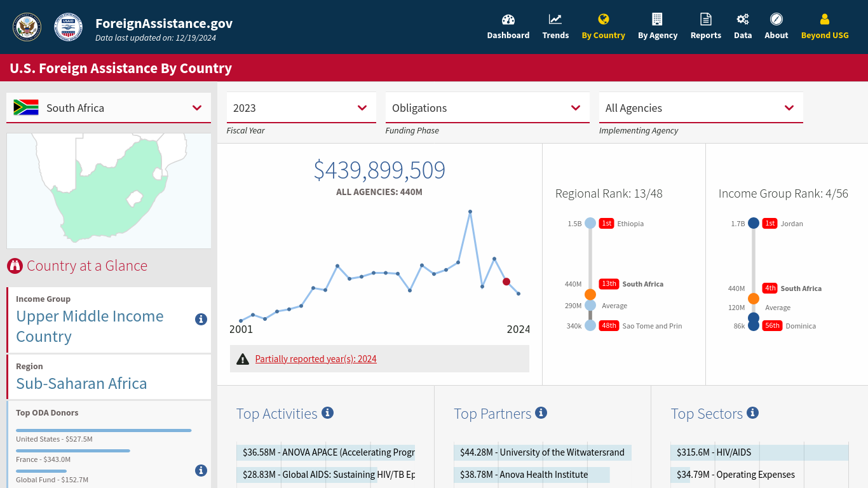Click the red 2023 point on chart
The height and width of the screenshot is (488, 868).
[506, 281]
